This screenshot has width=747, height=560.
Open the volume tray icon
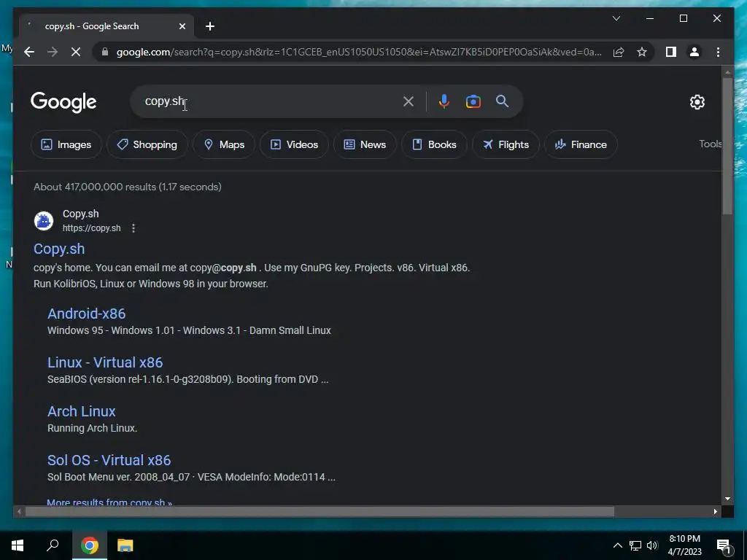tap(652, 545)
